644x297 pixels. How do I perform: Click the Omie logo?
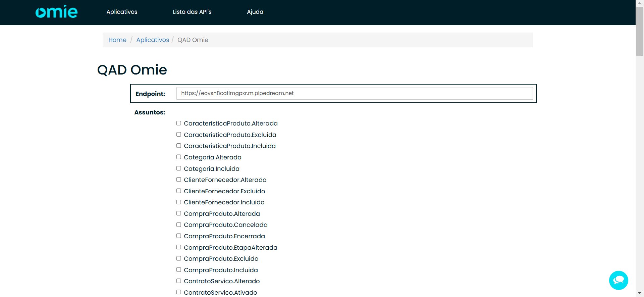pyautogui.click(x=56, y=12)
